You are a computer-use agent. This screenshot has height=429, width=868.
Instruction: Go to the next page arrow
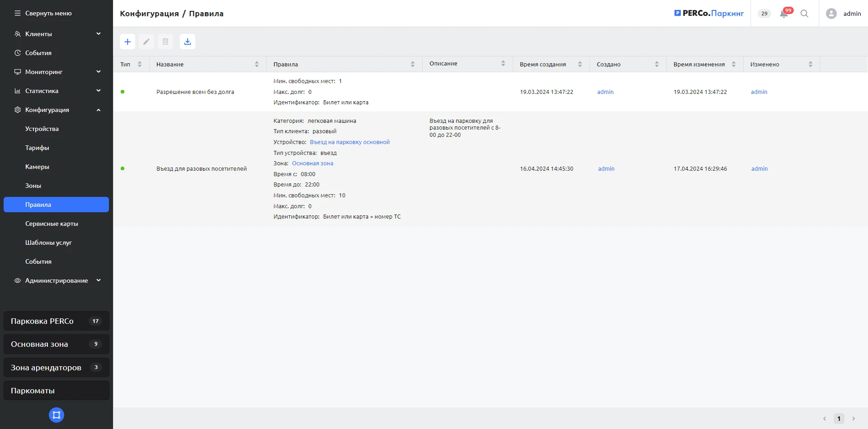click(x=854, y=419)
